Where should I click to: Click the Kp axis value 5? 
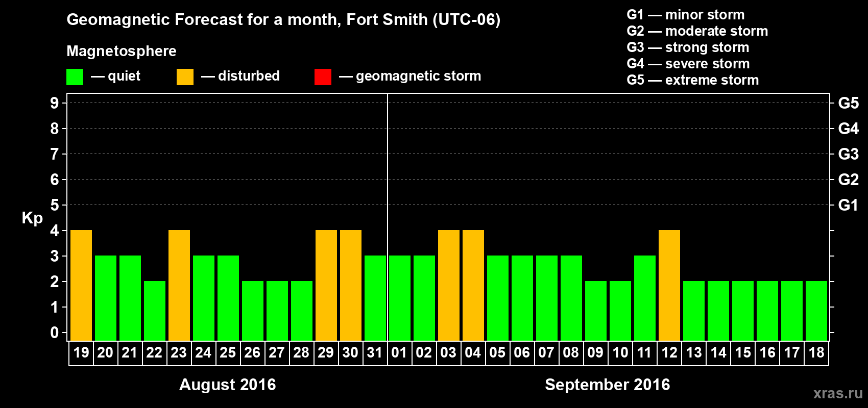point(55,205)
